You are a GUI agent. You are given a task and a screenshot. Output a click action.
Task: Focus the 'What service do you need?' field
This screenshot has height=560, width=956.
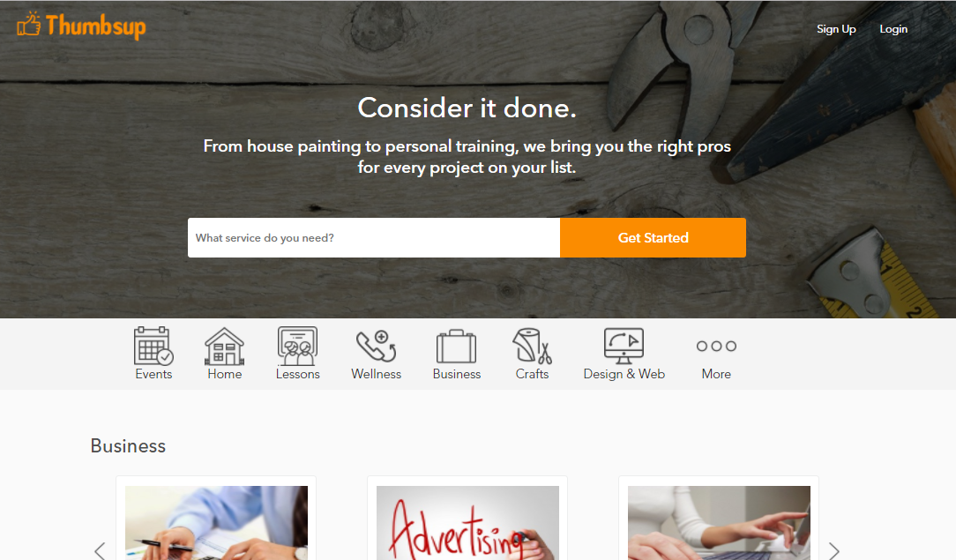pos(374,237)
